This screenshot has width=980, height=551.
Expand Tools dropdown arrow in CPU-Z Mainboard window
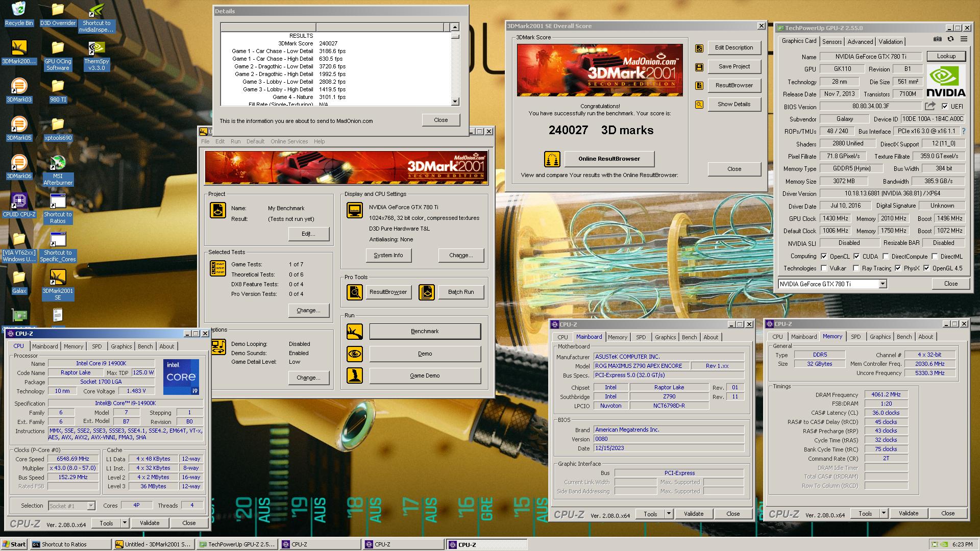click(x=668, y=514)
